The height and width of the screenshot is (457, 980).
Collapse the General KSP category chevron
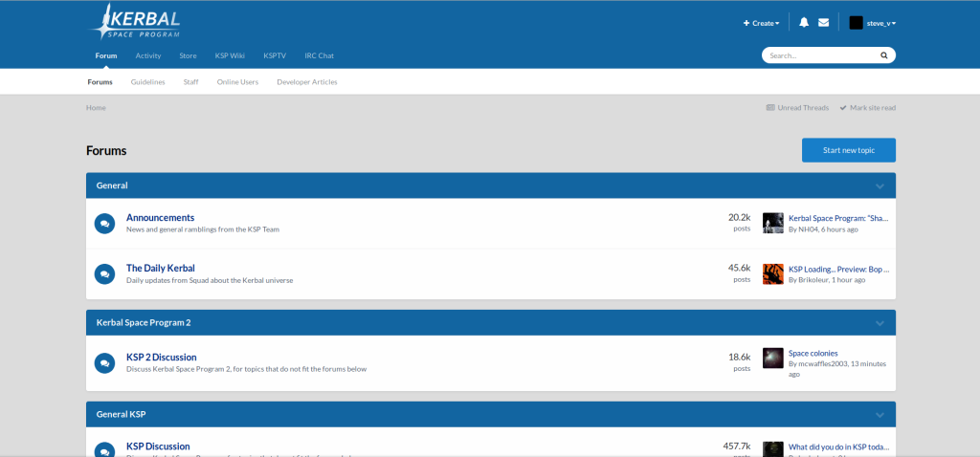[880, 415]
